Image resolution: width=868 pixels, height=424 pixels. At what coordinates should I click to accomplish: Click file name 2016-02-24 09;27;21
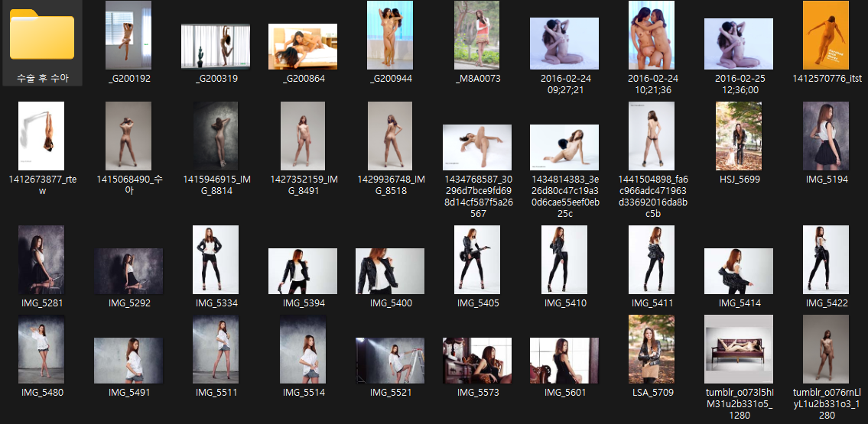[x=564, y=84]
